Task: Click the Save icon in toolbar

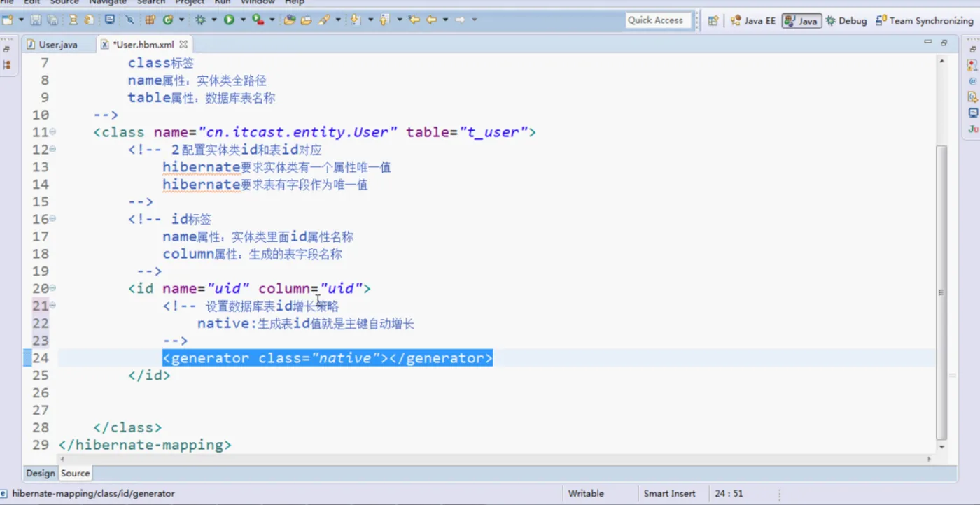Action: click(35, 20)
